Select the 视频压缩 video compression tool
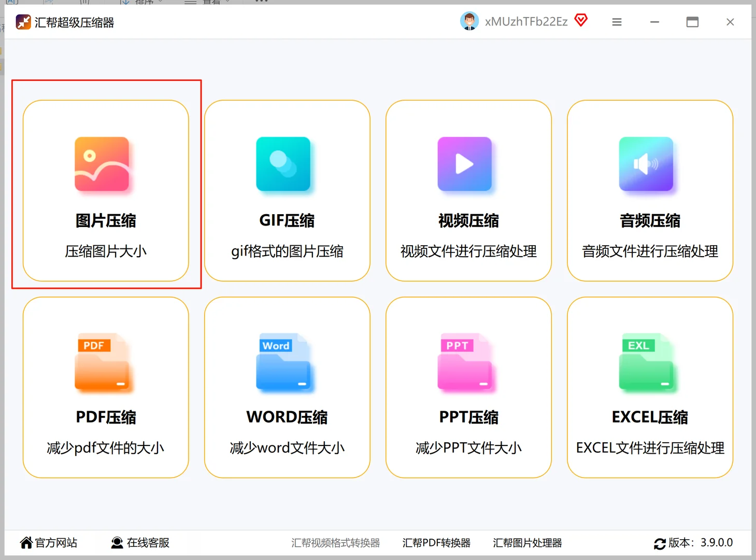 tap(468, 192)
